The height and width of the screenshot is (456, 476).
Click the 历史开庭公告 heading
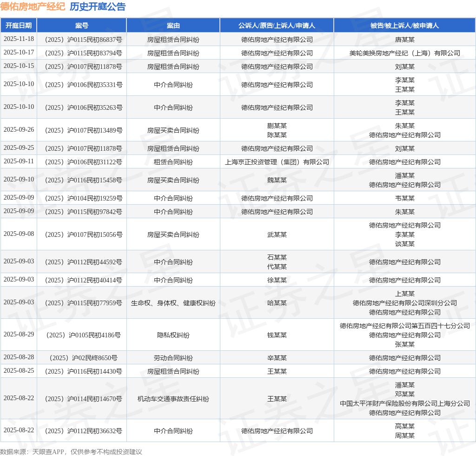[98, 7]
